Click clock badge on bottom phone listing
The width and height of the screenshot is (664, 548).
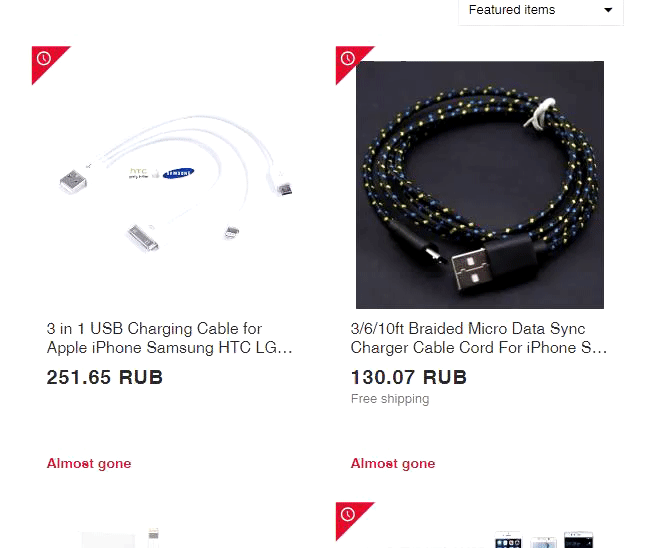point(348,515)
